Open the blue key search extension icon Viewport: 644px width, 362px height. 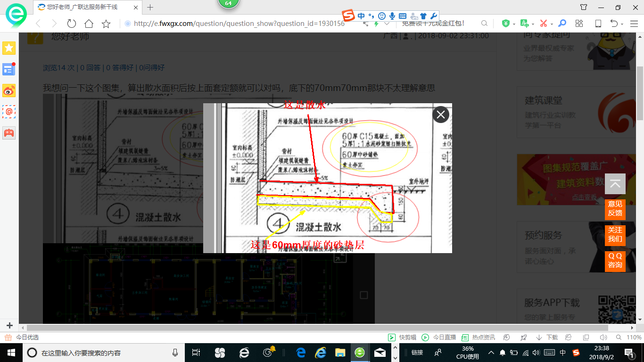[x=562, y=24]
